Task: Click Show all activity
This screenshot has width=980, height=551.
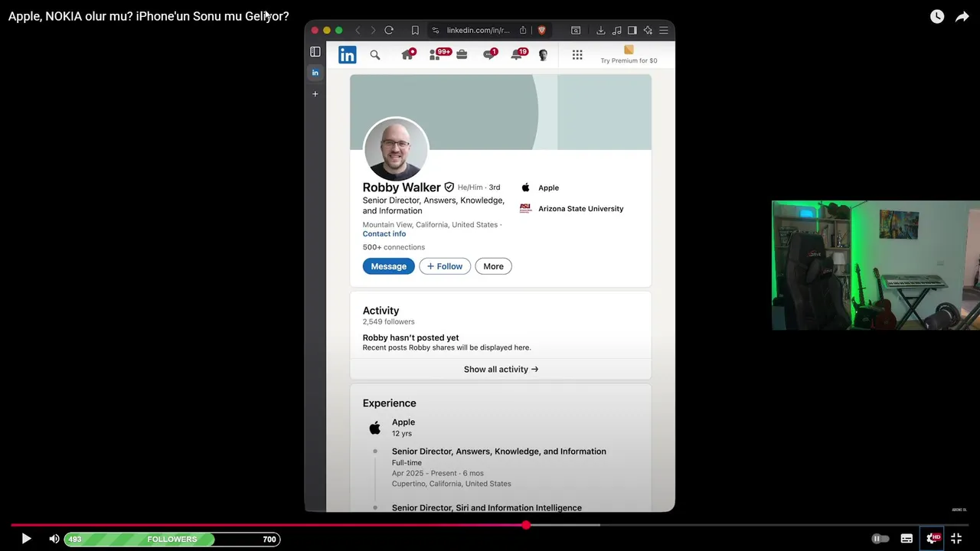Action: coord(501,370)
